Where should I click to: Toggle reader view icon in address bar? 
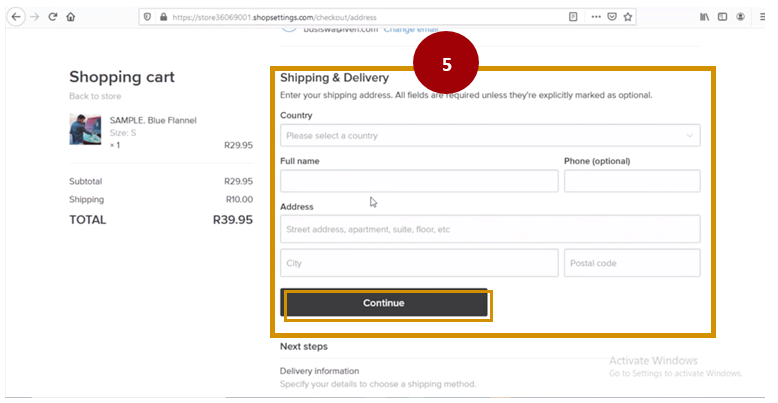tap(573, 17)
